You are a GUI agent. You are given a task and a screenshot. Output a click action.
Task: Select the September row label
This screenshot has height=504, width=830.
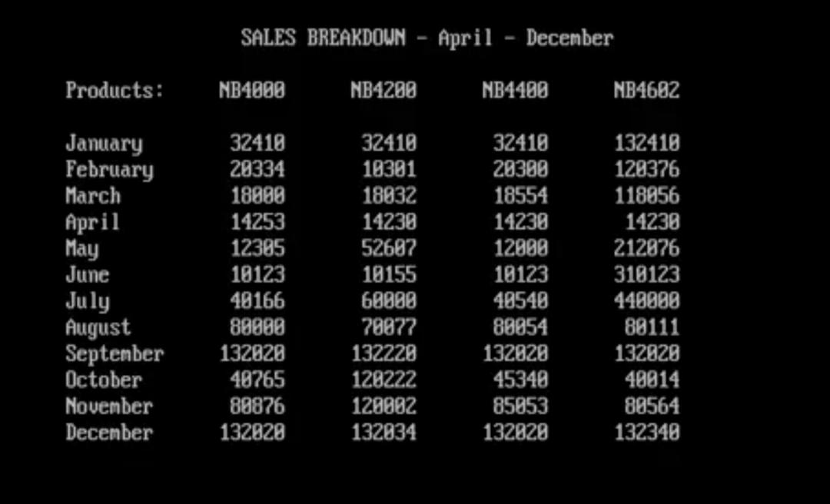[115, 354]
